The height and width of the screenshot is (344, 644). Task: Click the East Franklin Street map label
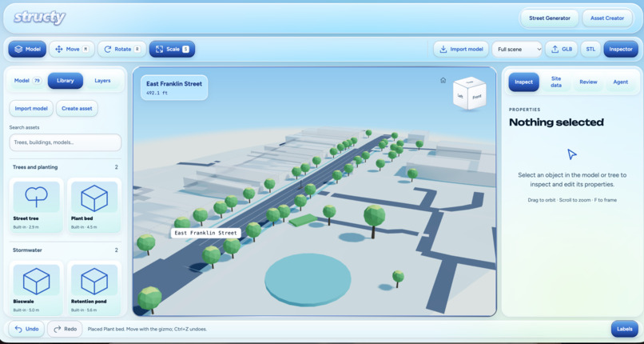[x=205, y=233]
